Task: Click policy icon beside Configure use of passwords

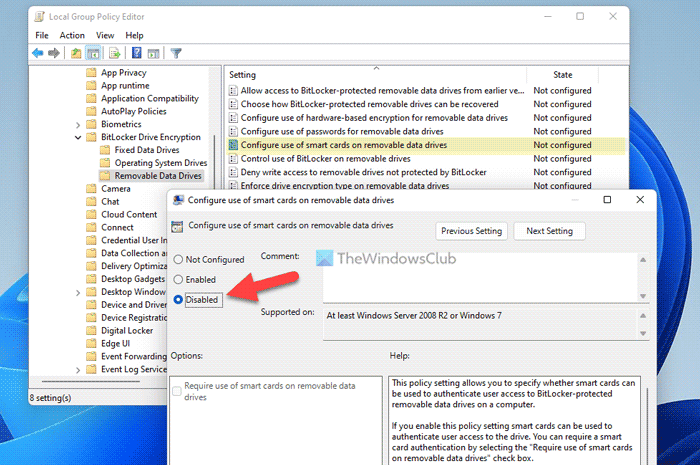Action: 233,132
